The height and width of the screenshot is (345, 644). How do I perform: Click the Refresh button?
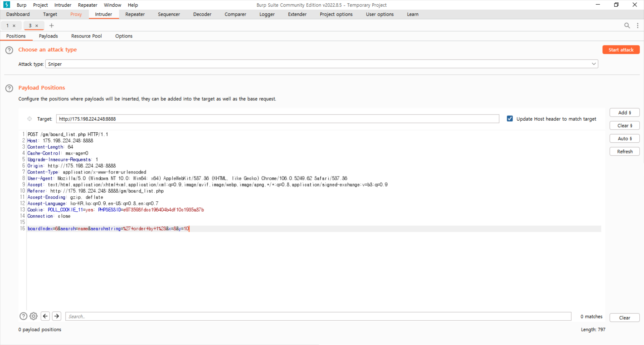coord(625,152)
